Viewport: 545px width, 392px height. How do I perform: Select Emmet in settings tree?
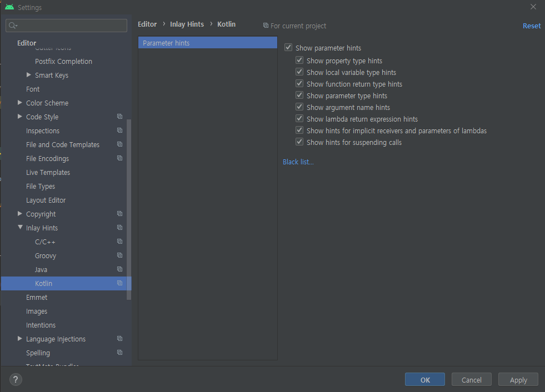[37, 298]
